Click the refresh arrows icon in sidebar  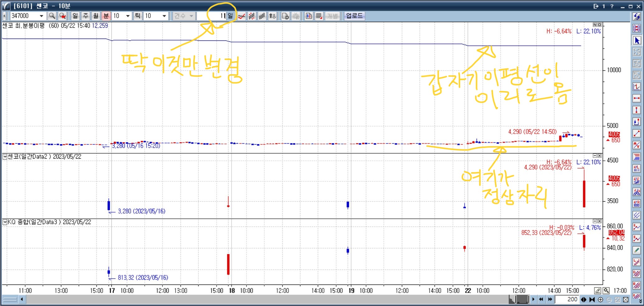637,17
